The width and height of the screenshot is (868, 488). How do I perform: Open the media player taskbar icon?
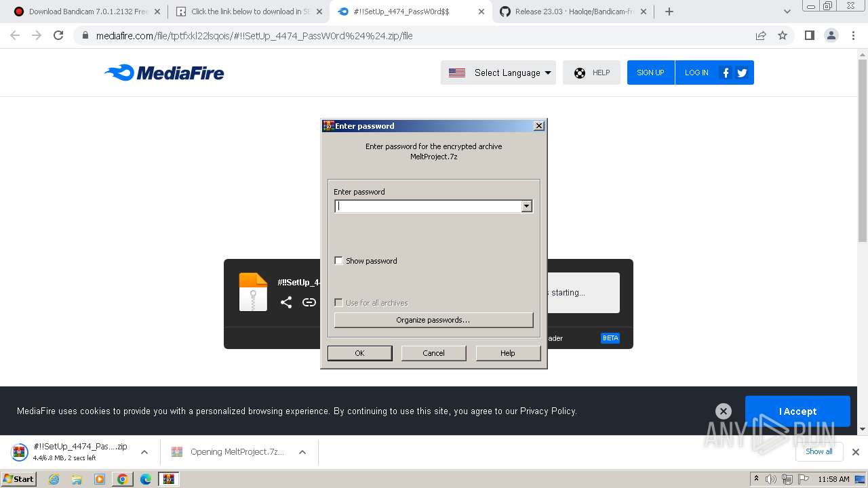tap(100, 479)
